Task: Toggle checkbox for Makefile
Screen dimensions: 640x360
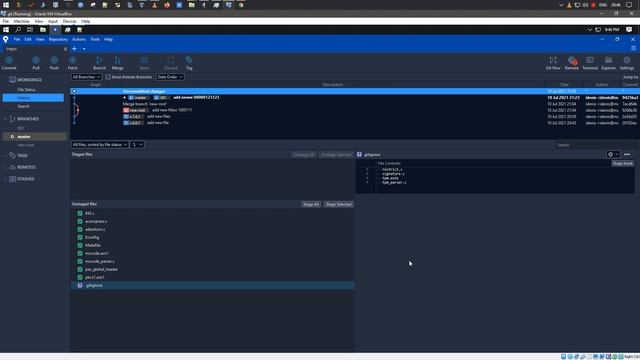Action: point(80,245)
